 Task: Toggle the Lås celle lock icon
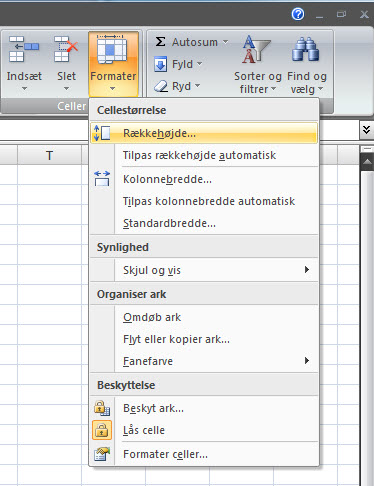pyautogui.click(x=102, y=430)
